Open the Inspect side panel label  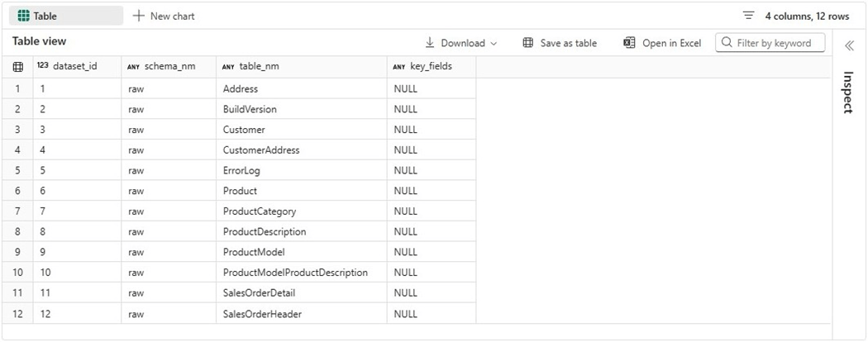(x=849, y=93)
